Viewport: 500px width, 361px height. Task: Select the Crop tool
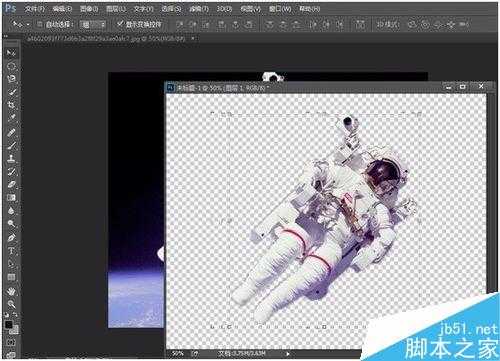pyautogui.click(x=11, y=105)
